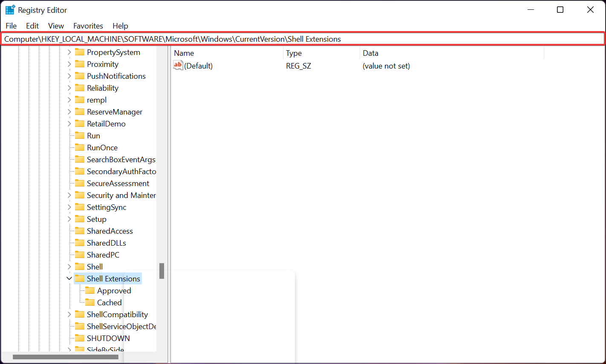Expand the Security and Maintenance key
Screen dimensions: 606x364
(69, 195)
